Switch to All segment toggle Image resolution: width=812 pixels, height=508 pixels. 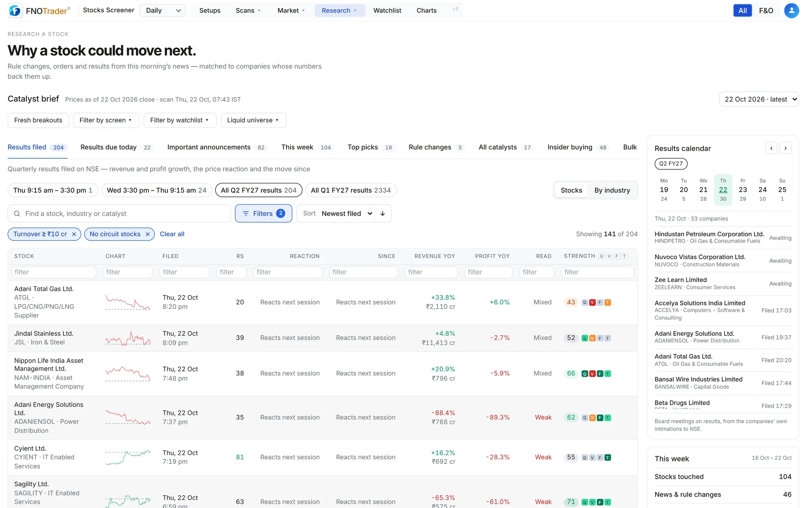pyautogui.click(x=743, y=11)
